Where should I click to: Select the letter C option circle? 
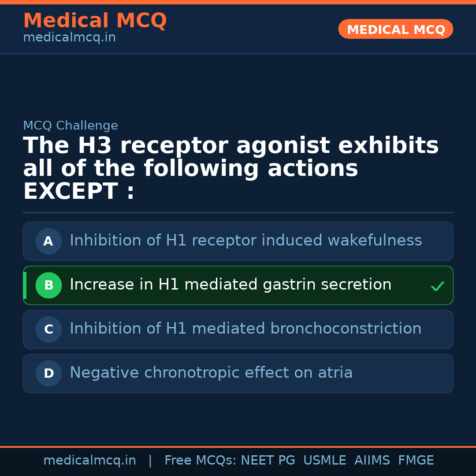coord(48,330)
